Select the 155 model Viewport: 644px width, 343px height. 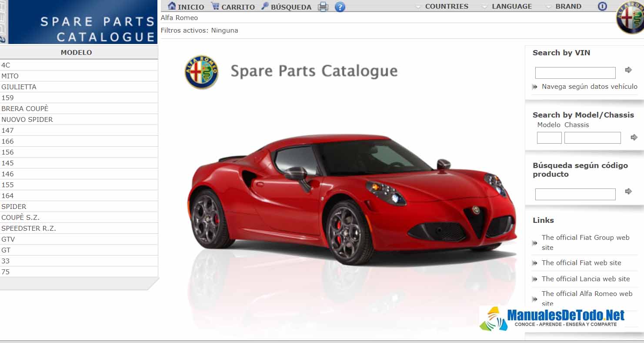coord(79,185)
